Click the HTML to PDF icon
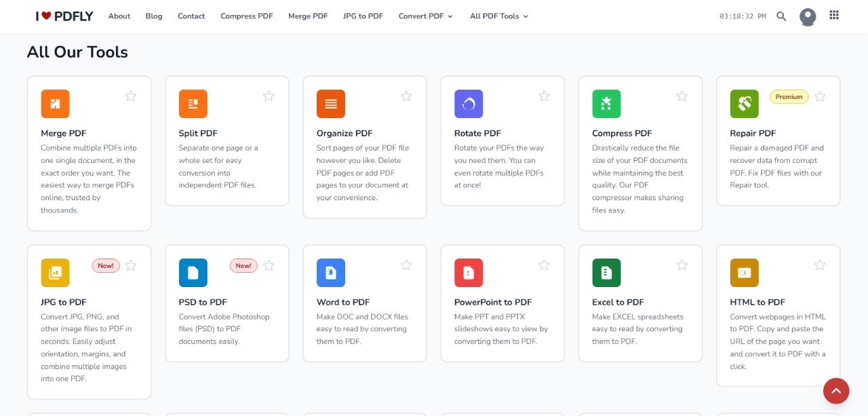Image resolution: width=868 pixels, height=416 pixels. (x=744, y=273)
